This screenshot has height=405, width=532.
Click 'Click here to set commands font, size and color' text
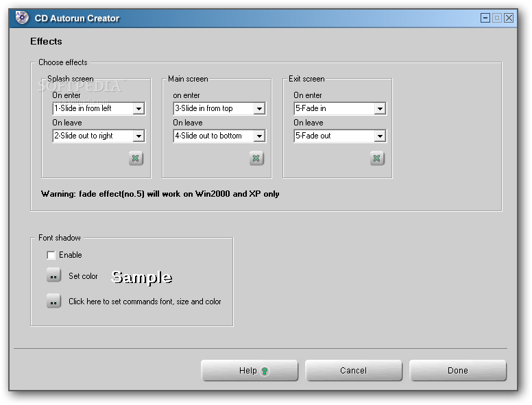[x=145, y=302]
